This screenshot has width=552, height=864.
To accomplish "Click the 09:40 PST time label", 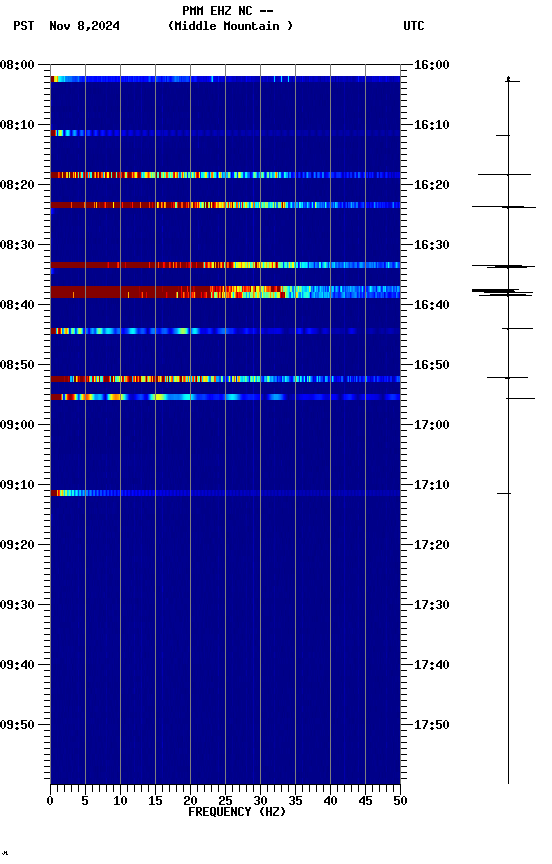I will coord(17,665).
